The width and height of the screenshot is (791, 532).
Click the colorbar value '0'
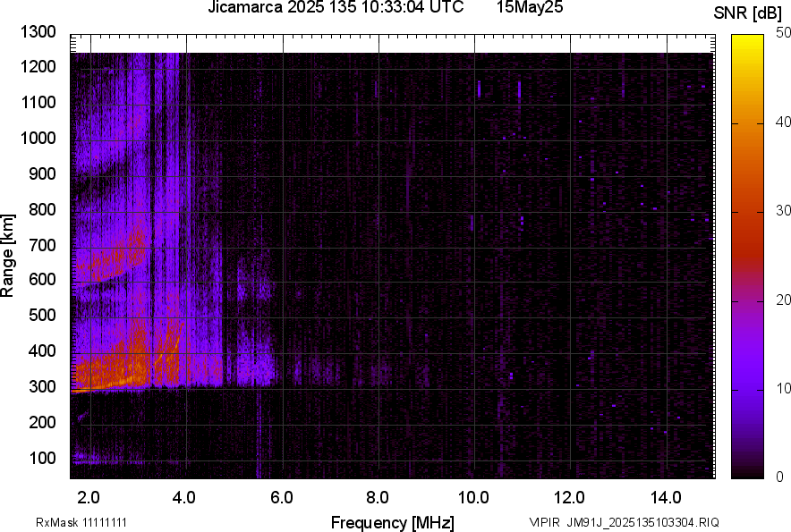click(x=780, y=477)
